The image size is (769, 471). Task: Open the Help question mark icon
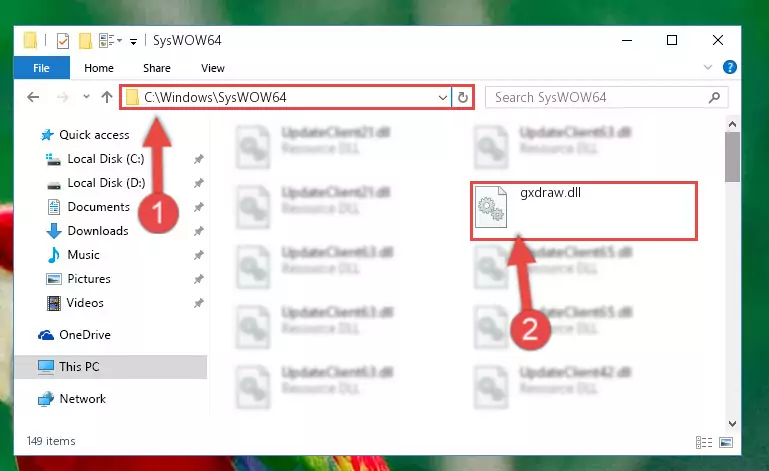pos(730,67)
